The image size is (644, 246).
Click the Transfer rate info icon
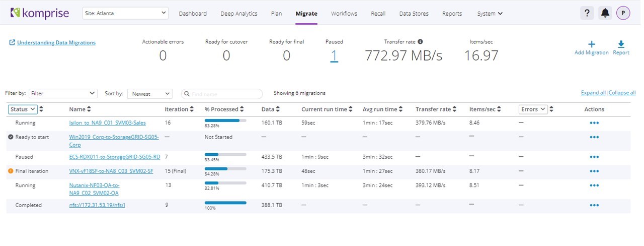pyautogui.click(x=420, y=42)
